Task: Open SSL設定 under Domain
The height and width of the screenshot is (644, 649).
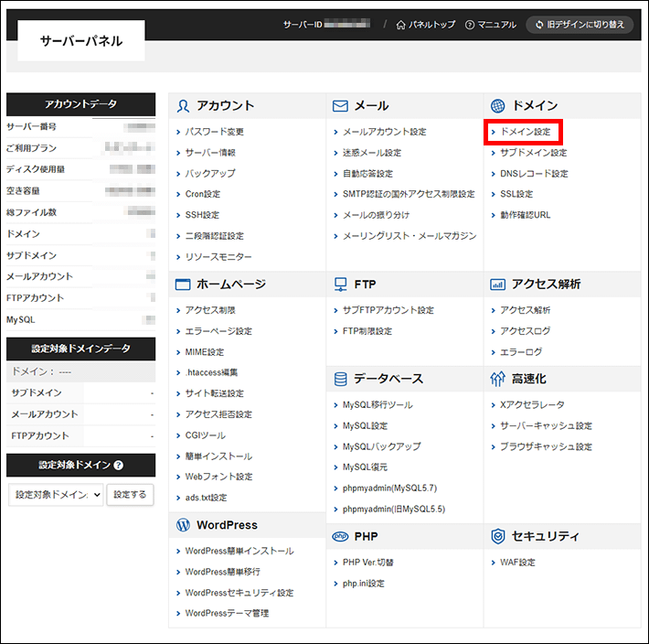Action: (x=516, y=194)
